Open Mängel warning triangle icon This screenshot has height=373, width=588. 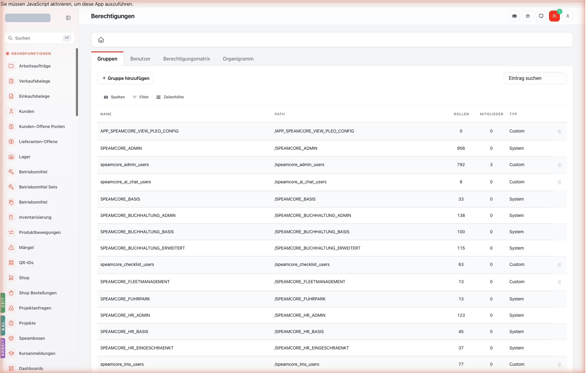coord(11,247)
